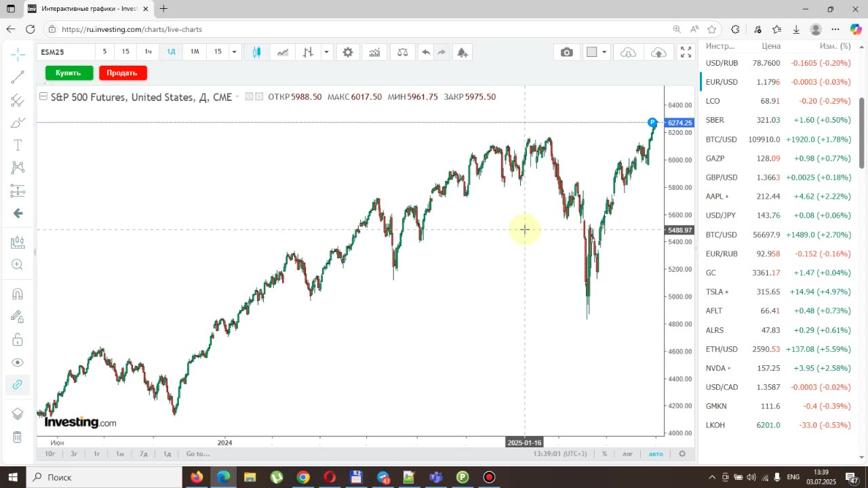
Task: Select candlestick chart style
Action: (x=257, y=52)
